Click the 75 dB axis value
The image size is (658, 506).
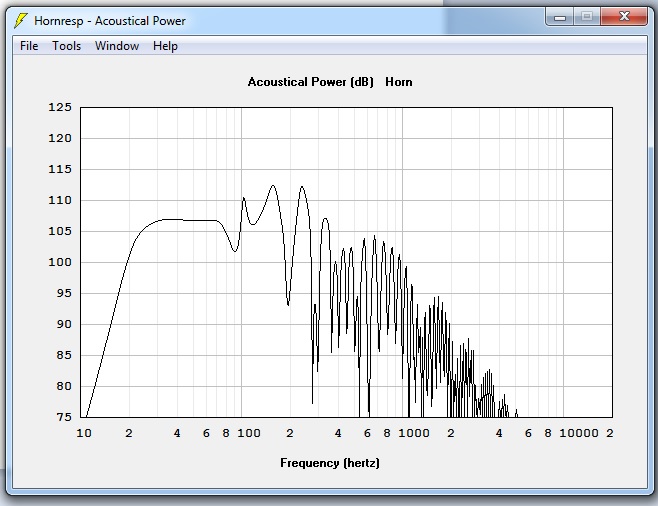[64, 417]
